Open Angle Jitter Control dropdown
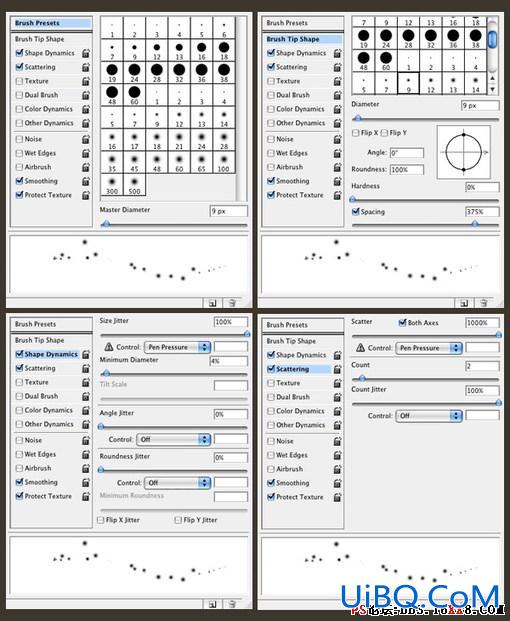Image resolution: width=510 pixels, height=621 pixels. [173, 440]
